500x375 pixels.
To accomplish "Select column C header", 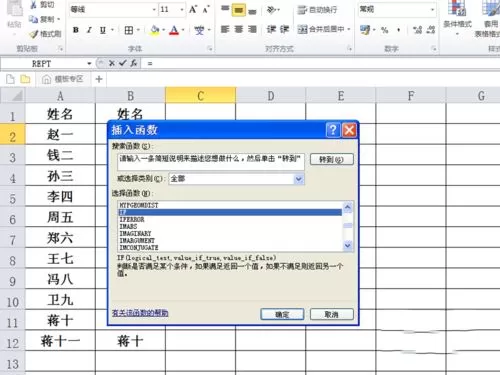I will [200, 96].
